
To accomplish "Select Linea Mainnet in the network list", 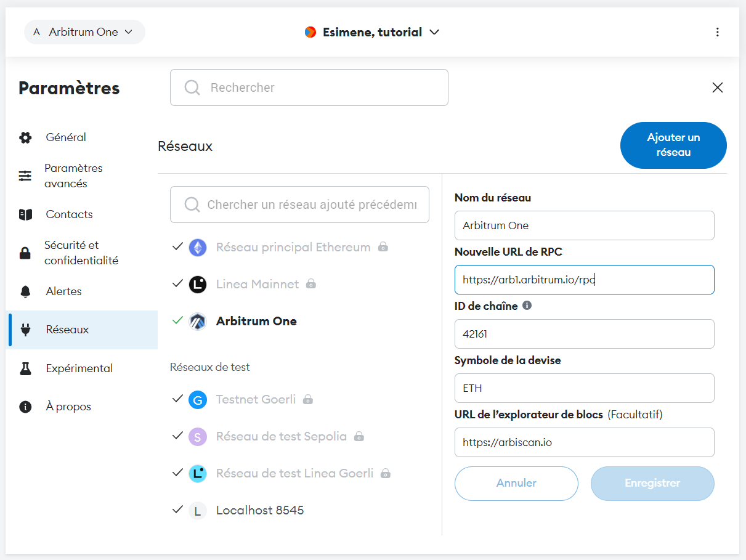I will point(257,284).
